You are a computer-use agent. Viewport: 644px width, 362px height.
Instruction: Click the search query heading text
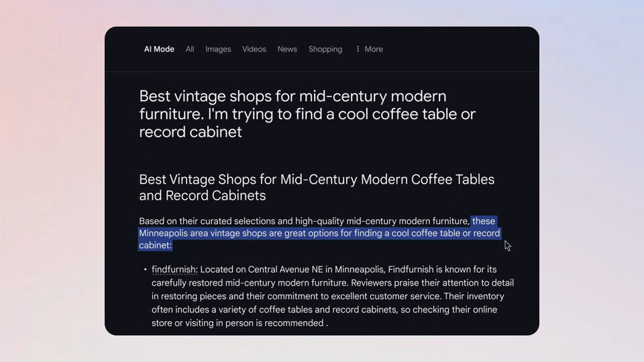307,114
